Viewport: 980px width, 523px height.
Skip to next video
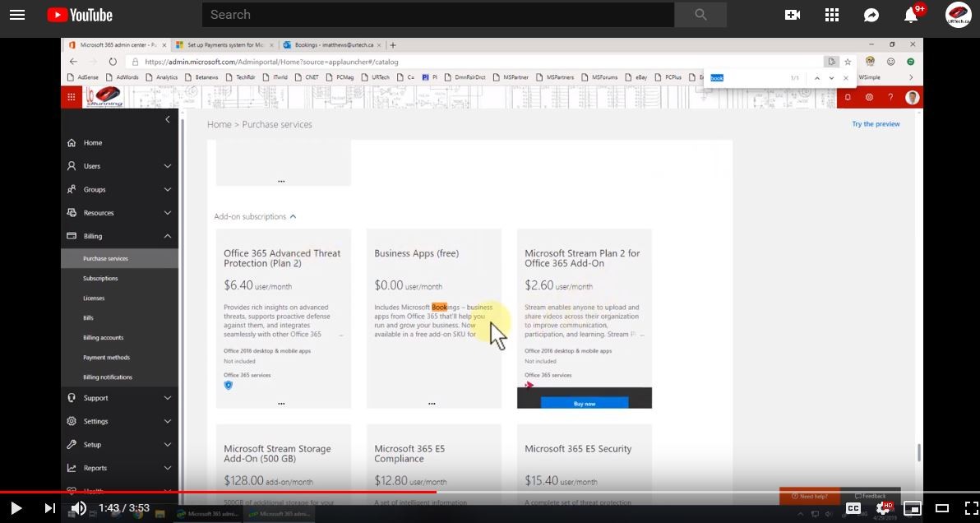click(x=49, y=508)
